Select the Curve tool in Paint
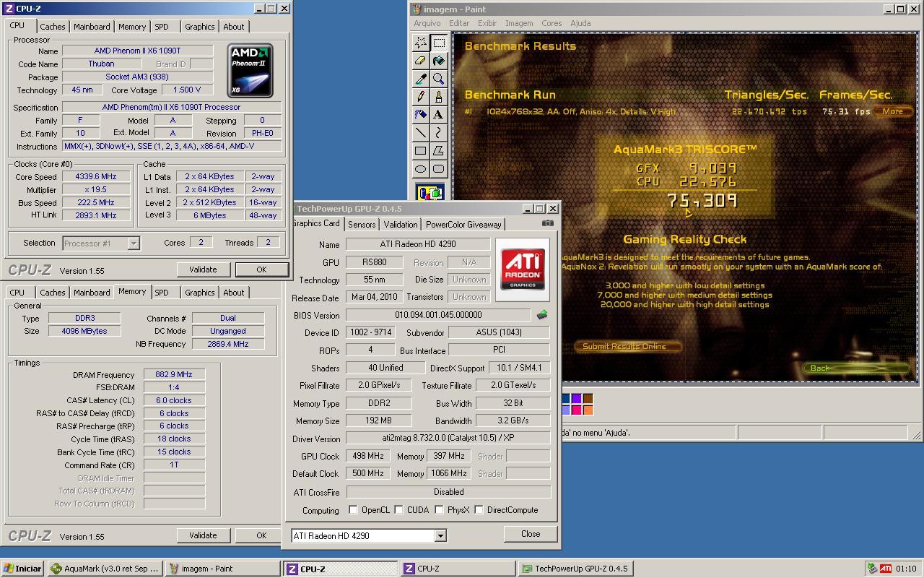Image resolution: width=924 pixels, height=578 pixels. [439, 133]
